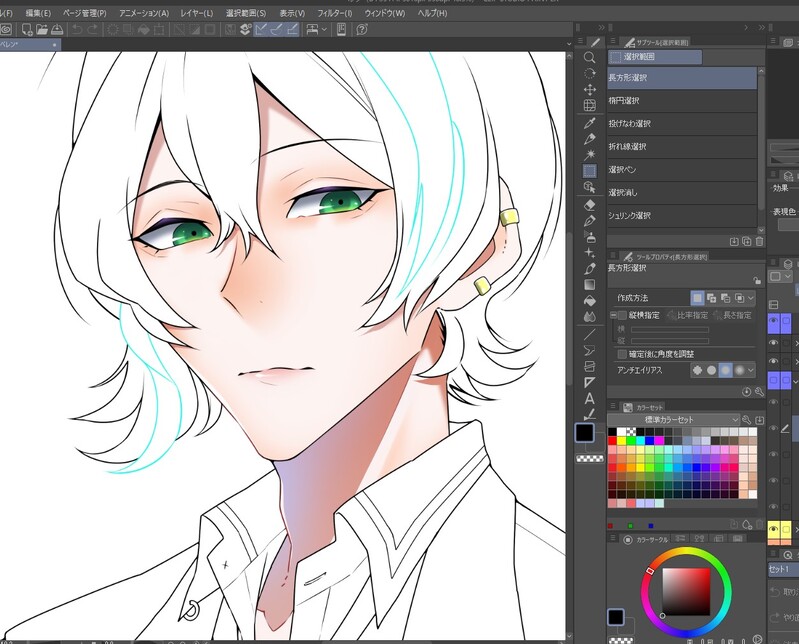Select the transparent color checkered swatch
The height and width of the screenshot is (644, 799).
pyautogui.click(x=590, y=459)
